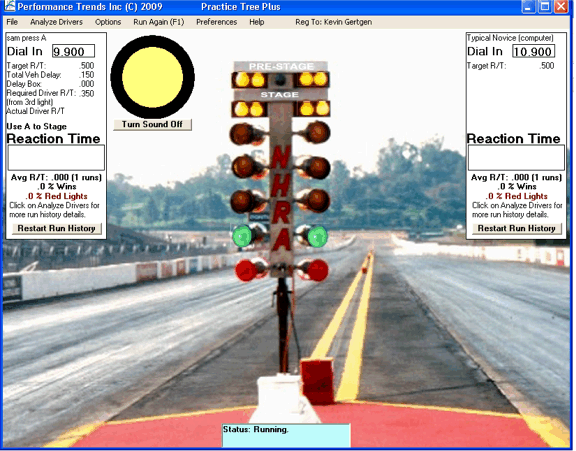Click the left pre-stage amber bulbs
This screenshot has height=451, width=576.
pyautogui.click(x=249, y=80)
